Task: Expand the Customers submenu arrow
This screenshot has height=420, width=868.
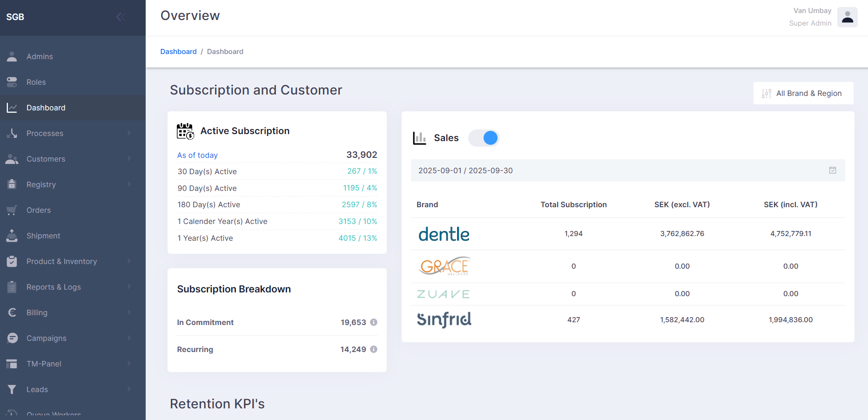Action: (x=129, y=159)
